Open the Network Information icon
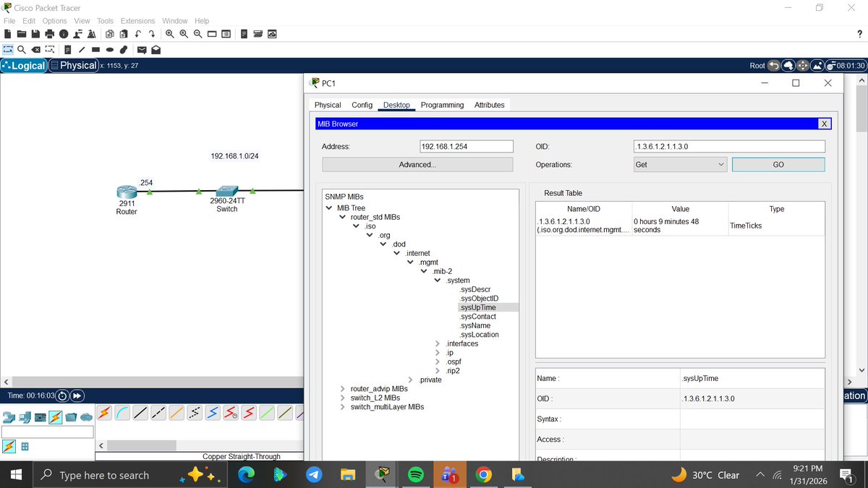Image resolution: width=868 pixels, height=488 pixels. point(64,34)
